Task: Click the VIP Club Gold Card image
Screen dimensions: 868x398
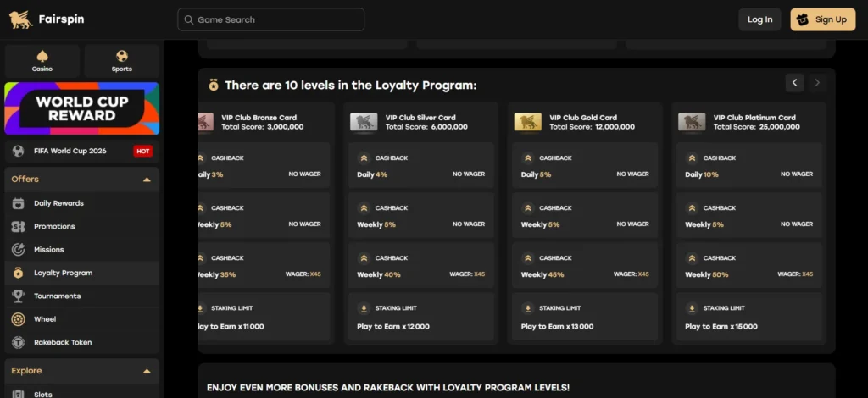Action: point(528,122)
